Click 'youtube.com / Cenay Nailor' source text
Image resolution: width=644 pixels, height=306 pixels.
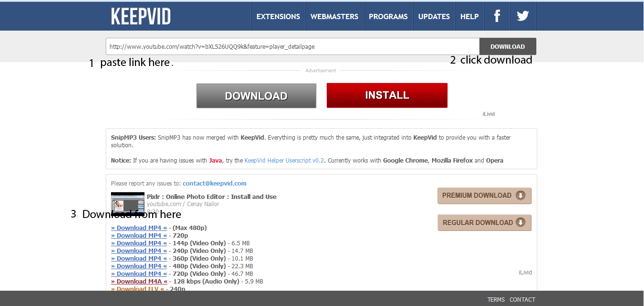183,204
